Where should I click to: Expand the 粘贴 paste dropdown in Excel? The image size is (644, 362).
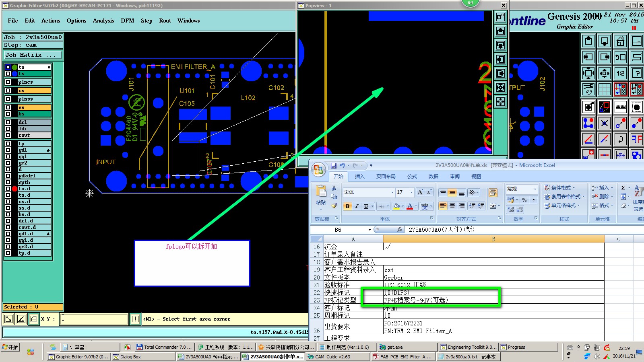click(x=321, y=209)
